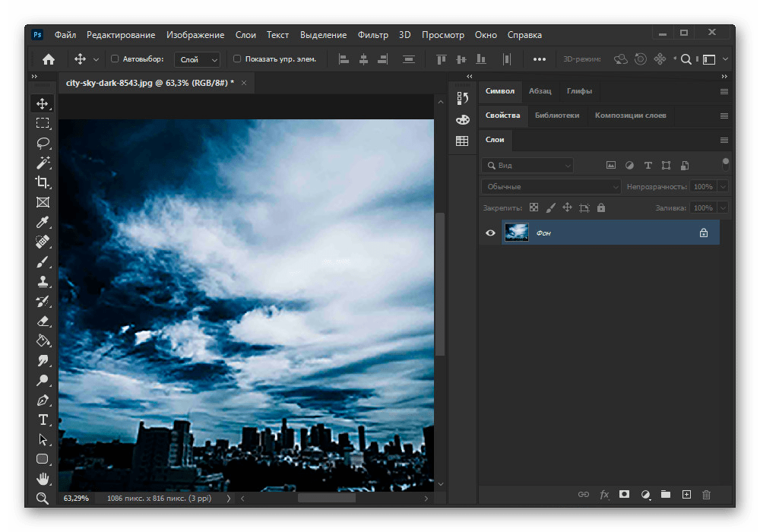Screen dimensions: 760x532
Task: Open the Swatches grid panel icon
Action: (x=462, y=141)
